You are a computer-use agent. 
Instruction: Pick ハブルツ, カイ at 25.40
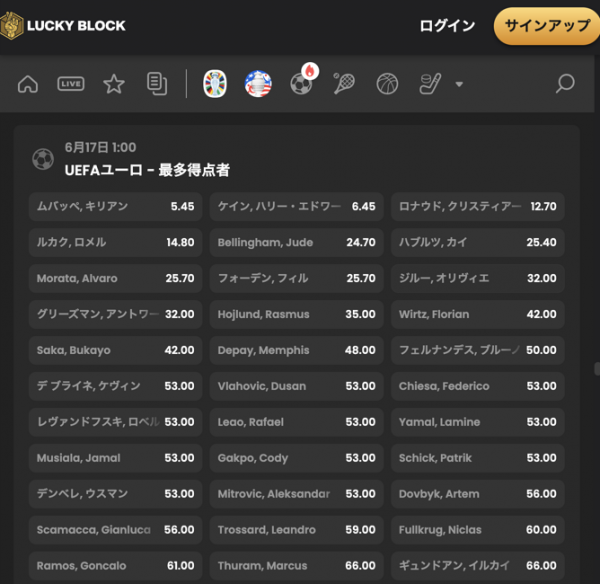tap(478, 242)
